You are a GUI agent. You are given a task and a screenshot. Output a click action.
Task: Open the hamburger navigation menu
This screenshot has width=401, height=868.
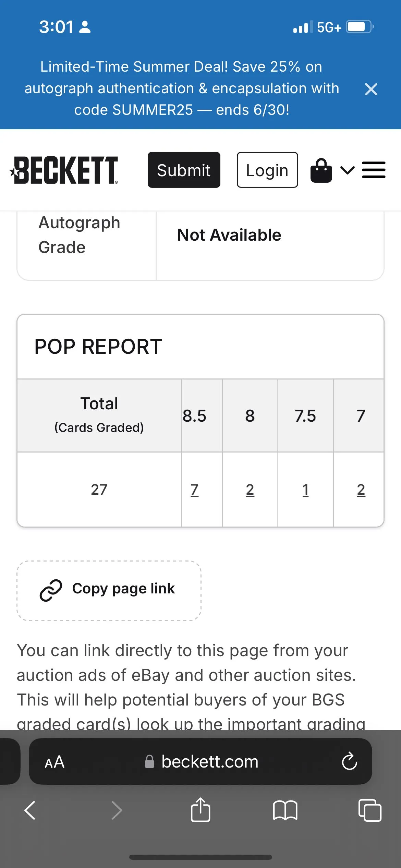(x=374, y=170)
